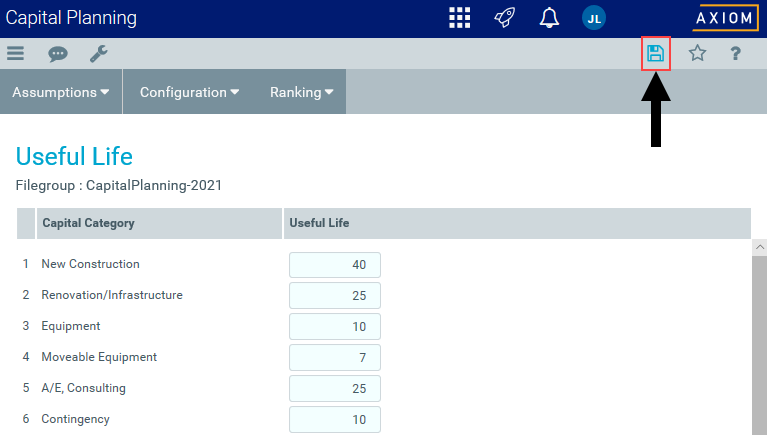
Task: Click the Save disk icon
Action: coord(655,54)
